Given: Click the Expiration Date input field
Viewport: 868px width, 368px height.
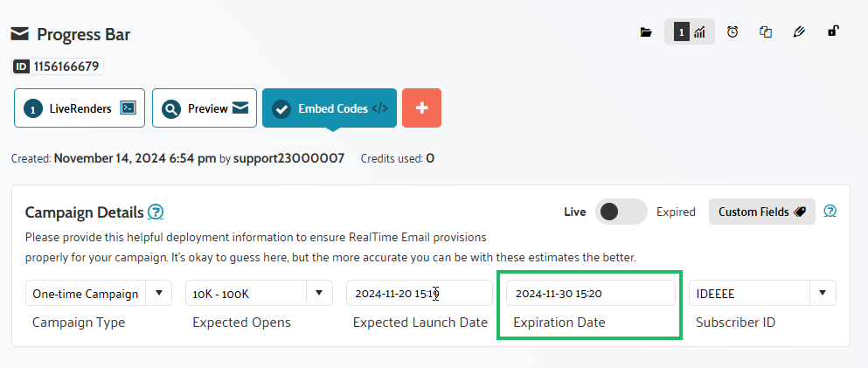Looking at the screenshot, I should [590, 293].
